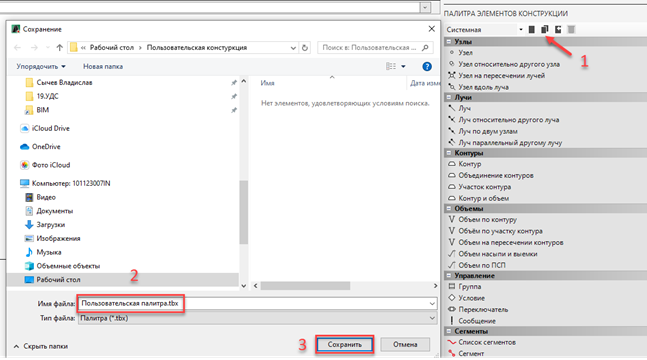Select Узел относительно другого узла
Viewport: 647px width, 360px height.
[x=509, y=64]
